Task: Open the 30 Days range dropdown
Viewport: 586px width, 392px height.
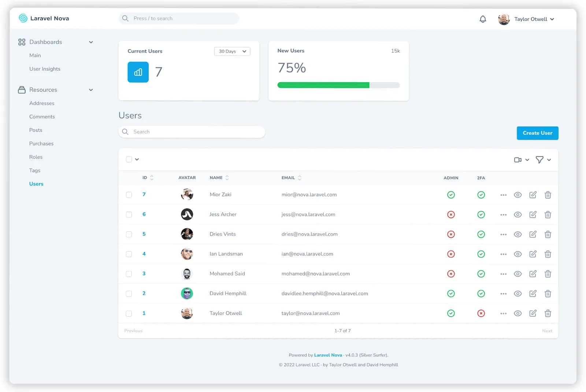Action: (232, 51)
